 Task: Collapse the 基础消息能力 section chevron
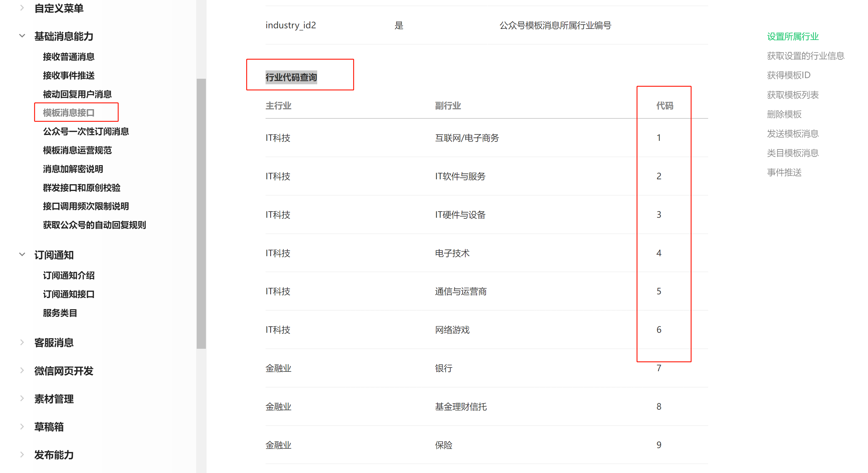click(22, 36)
